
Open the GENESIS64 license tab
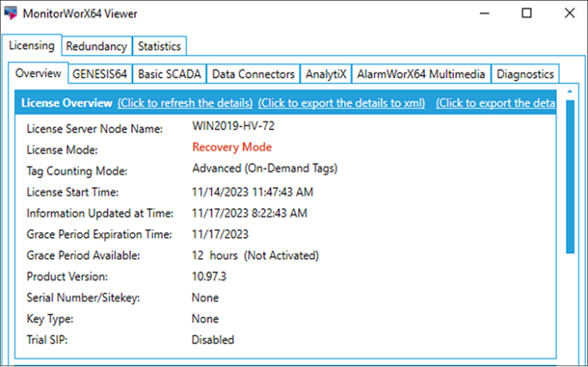click(100, 74)
